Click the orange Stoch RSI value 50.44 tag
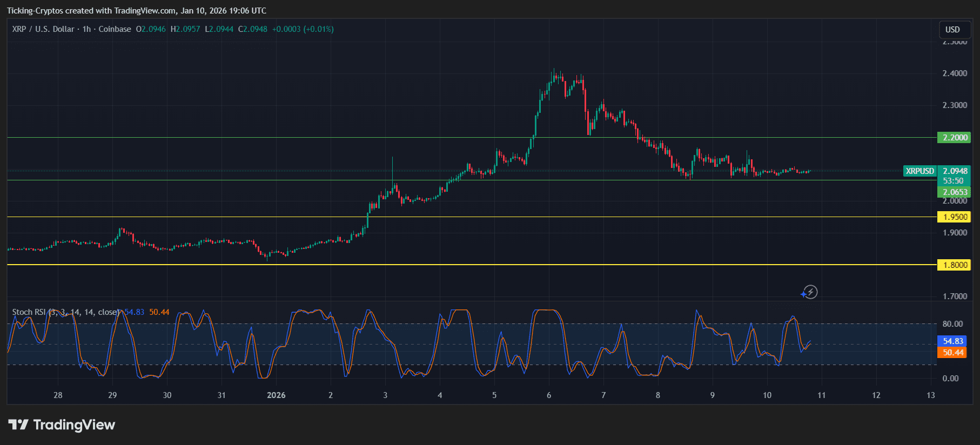Screen dimensions: 980x445 click(x=953, y=353)
